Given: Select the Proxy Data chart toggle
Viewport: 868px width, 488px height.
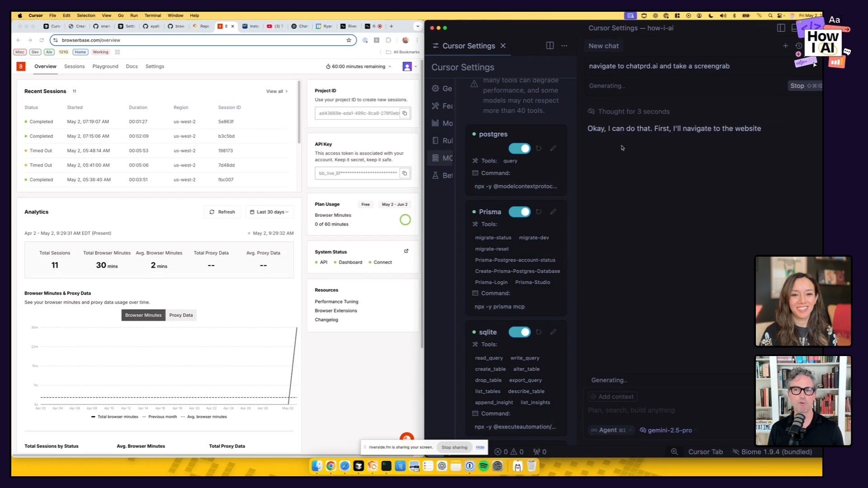Looking at the screenshot, I should coord(181,315).
